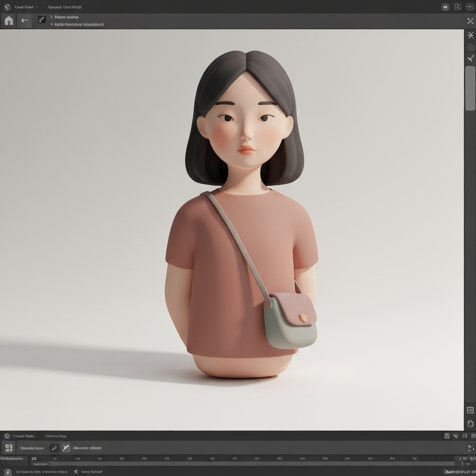Screen dimensions: 476x476
Task: Click the crossed tools icon at top right
Action: pyautogui.click(x=470, y=21)
